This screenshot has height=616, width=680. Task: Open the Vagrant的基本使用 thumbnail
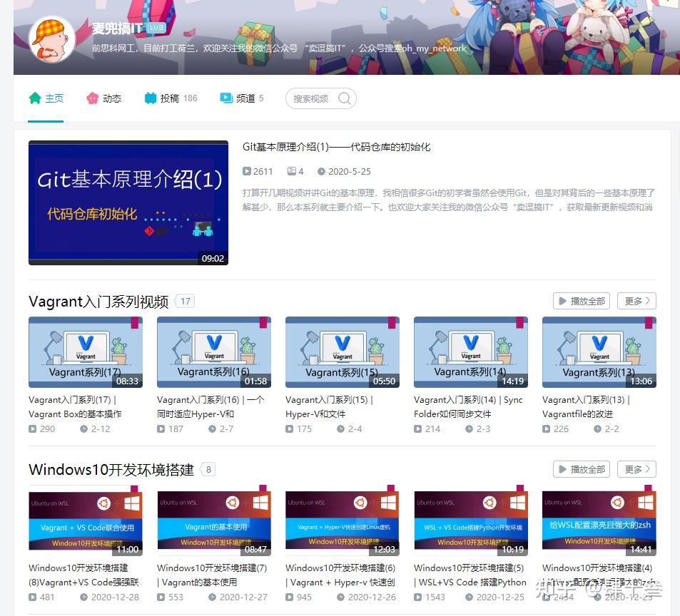click(x=214, y=520)
